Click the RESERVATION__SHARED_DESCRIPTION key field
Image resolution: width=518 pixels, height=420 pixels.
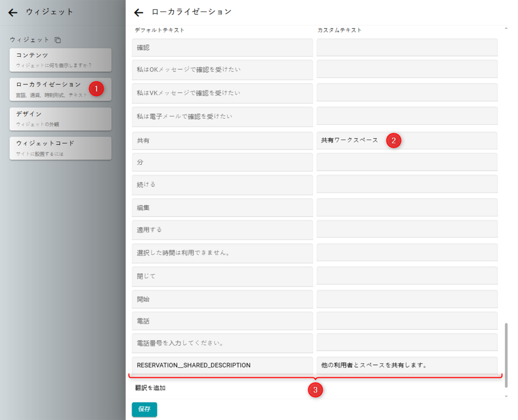click(222, 365)
